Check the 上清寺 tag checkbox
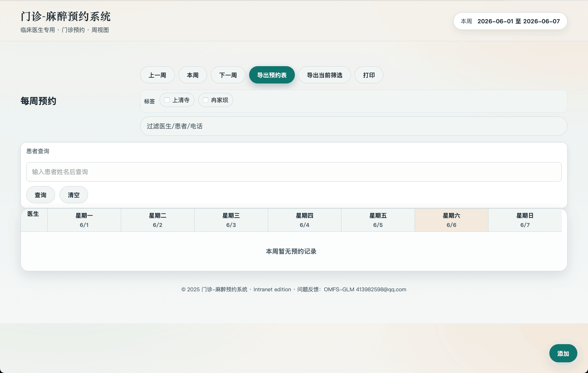The height and width of the screenshot is (373, 588). 167,100
